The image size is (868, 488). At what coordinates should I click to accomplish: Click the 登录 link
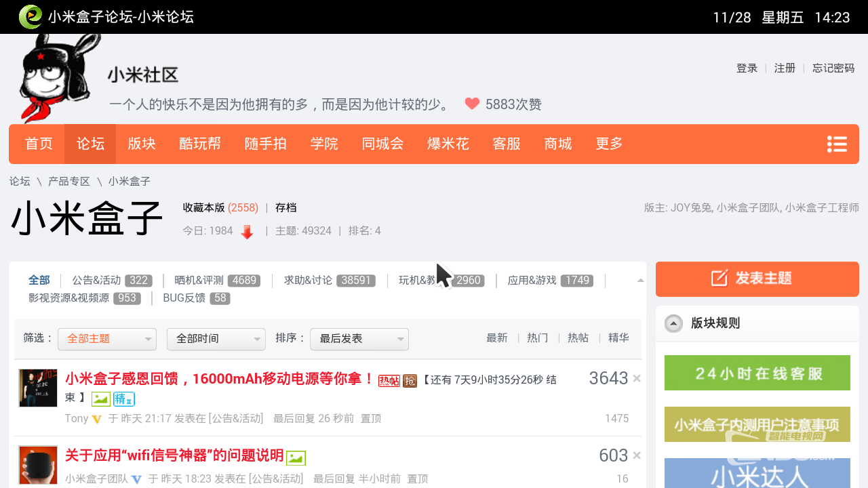click(747, 68)
